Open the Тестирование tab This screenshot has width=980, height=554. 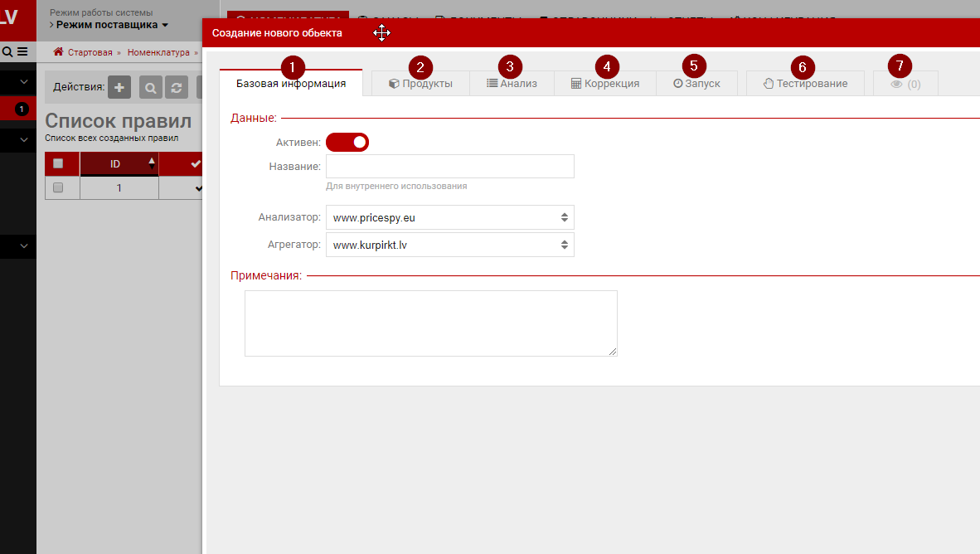pos(805,84)
